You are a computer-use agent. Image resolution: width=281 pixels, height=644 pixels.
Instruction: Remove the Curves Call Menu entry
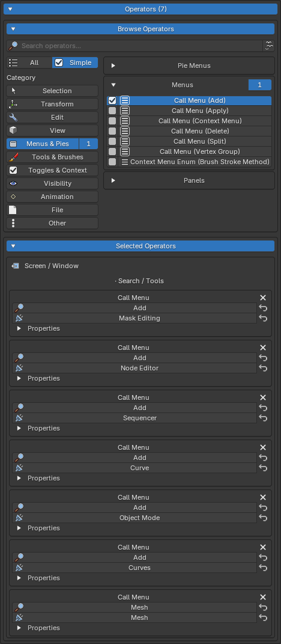(264, 547)
